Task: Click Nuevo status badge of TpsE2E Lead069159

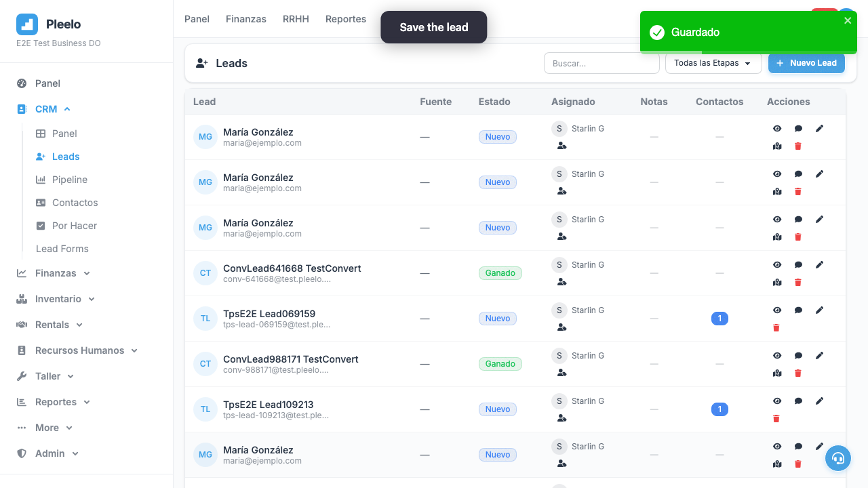Action: click(x=498, y=319)
